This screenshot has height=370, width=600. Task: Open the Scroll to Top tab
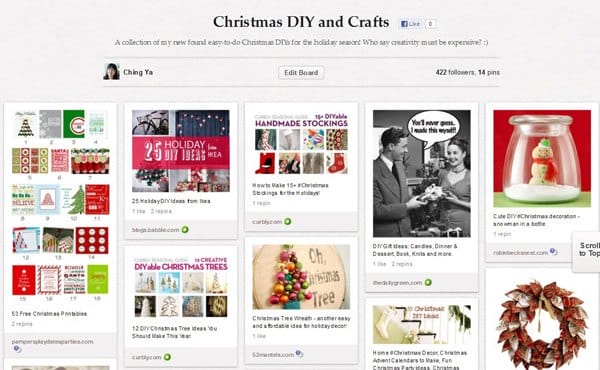pyautogui.click(x=587, y=252)
